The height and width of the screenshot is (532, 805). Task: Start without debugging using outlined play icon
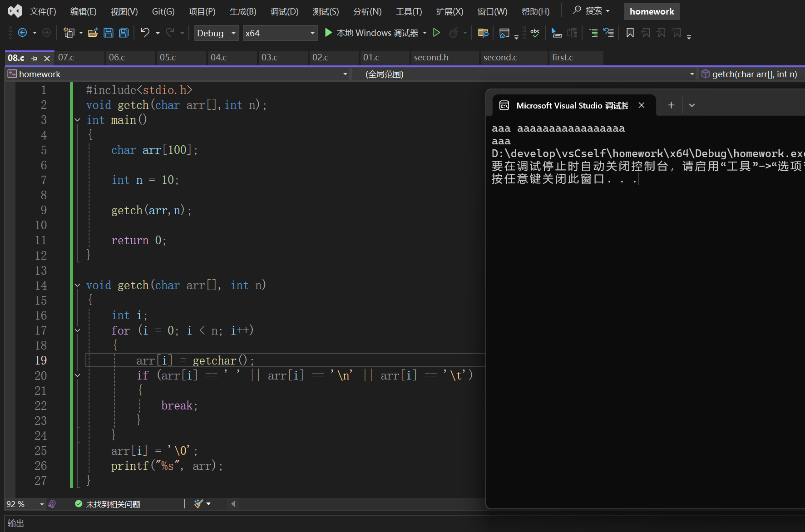[x=436, y=33]
